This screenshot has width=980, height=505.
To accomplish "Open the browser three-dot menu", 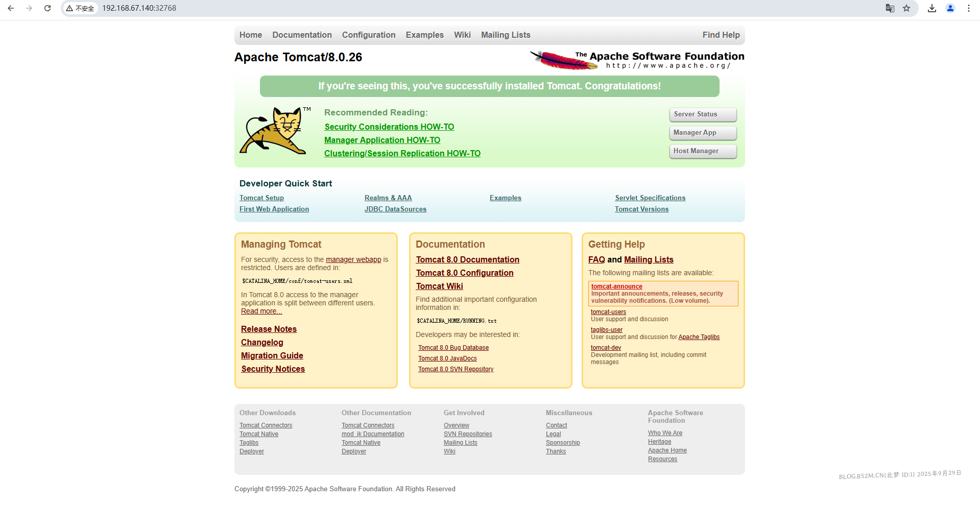I will (x=969, y=8).
